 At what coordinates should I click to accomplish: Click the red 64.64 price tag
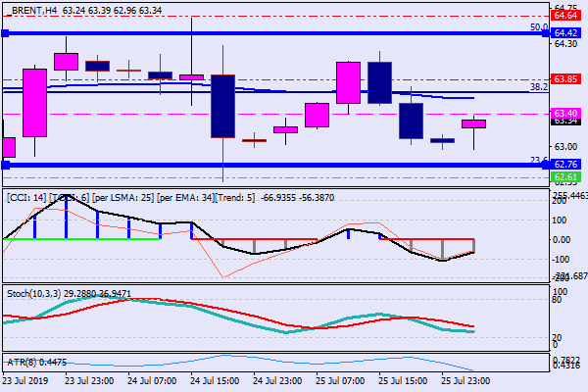(x=565, y=16)
